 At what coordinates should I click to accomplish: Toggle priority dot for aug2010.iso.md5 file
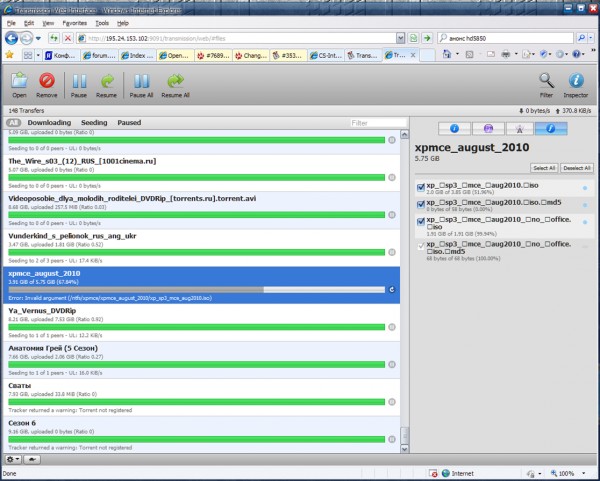pyautogui.click(x=585, y=205)
